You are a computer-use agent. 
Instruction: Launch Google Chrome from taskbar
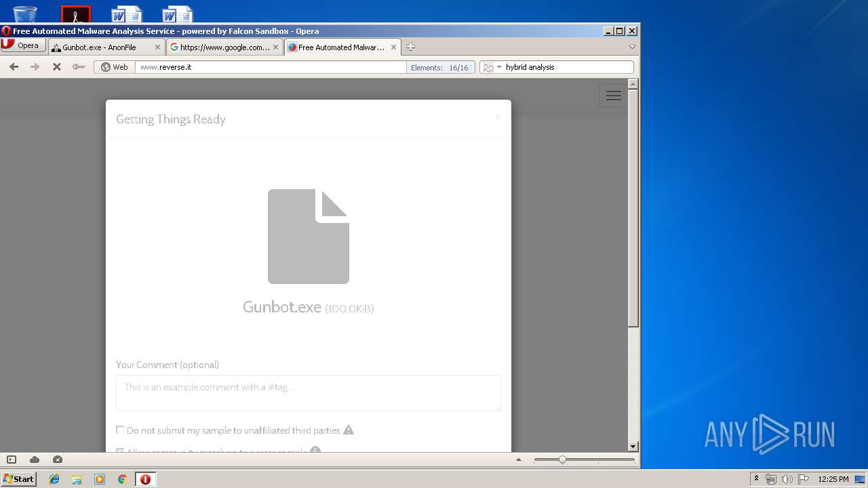tap(122, 479)
